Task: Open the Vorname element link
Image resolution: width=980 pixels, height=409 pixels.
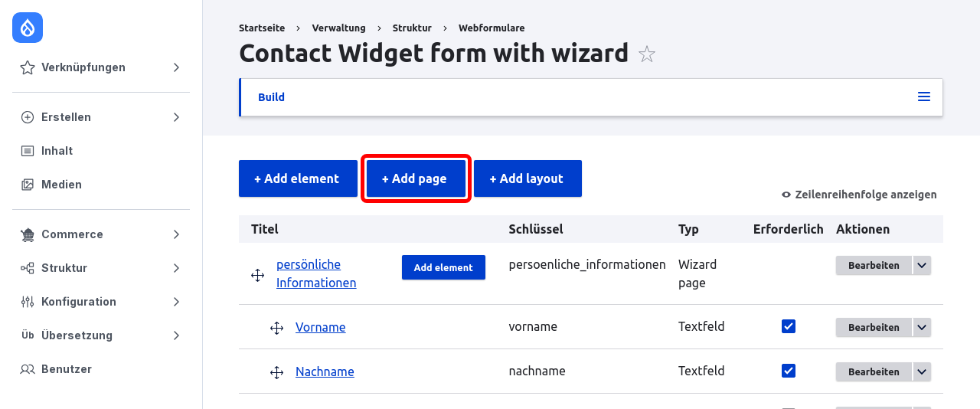Action: click(x=320, y=327)
